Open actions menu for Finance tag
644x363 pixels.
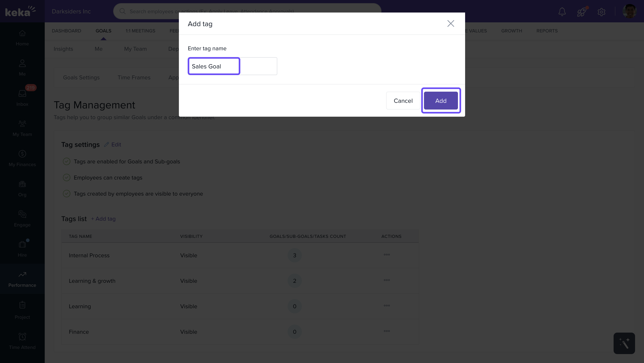click(x=386, y=331)
